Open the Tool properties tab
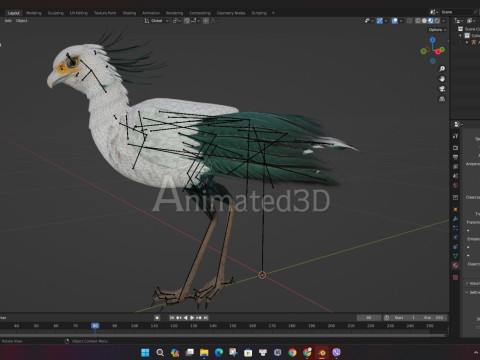Screen dimensions: 480x360 click(455, 136)
